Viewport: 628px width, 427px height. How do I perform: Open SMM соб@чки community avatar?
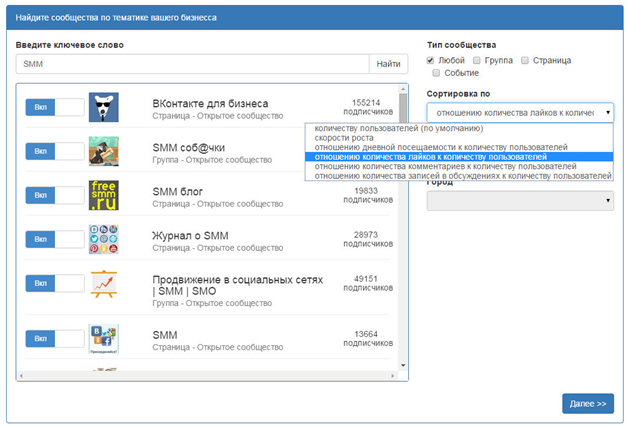[x=104, y=151]
